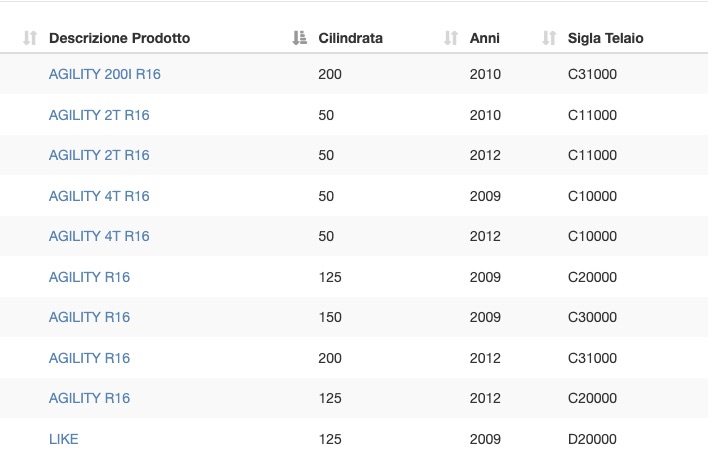Open AGILITY R16 150 cc link
This screenshot has width=708, height=466.
[89, 317]
